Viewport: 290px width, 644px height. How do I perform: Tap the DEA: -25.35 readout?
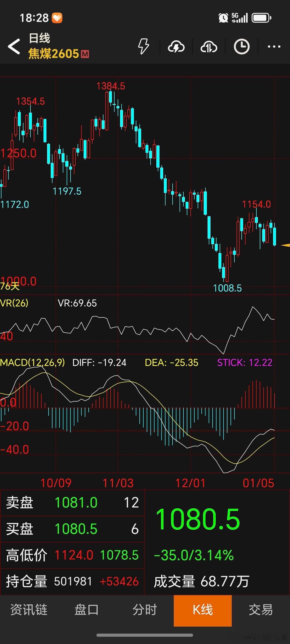[172, 363]
